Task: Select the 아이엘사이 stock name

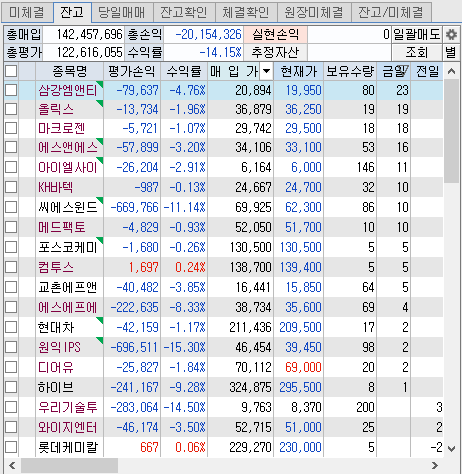Action: 68,167
